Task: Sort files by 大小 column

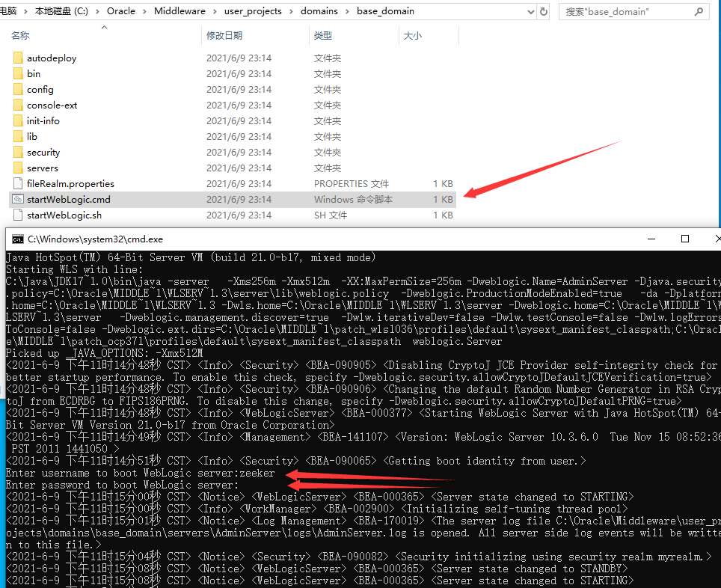Action: [412, 35]
